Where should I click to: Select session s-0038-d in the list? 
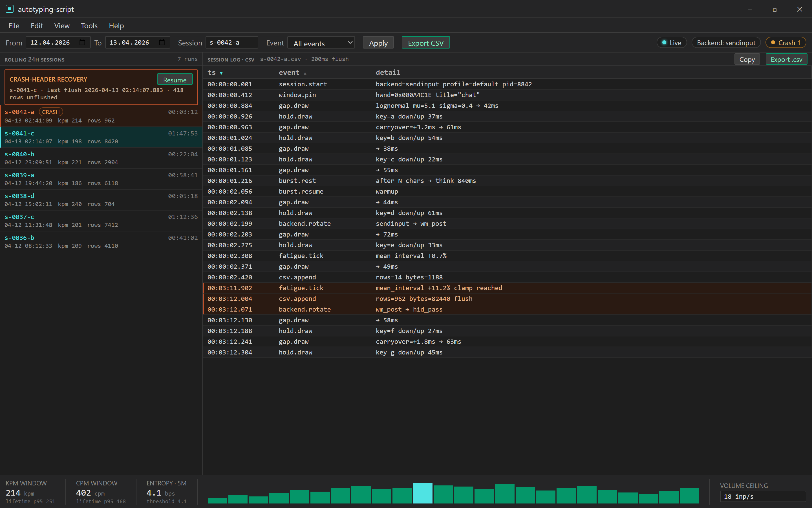(x=101, y=200)
